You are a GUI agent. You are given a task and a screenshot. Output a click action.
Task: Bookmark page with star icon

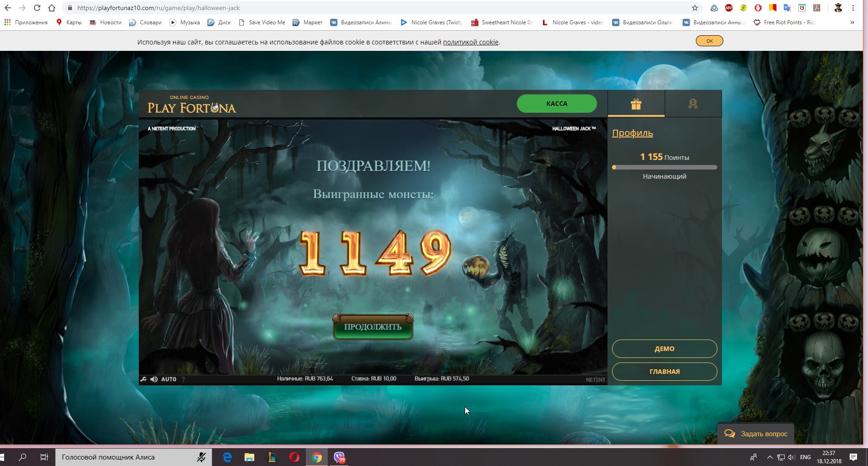click(694, 8)
